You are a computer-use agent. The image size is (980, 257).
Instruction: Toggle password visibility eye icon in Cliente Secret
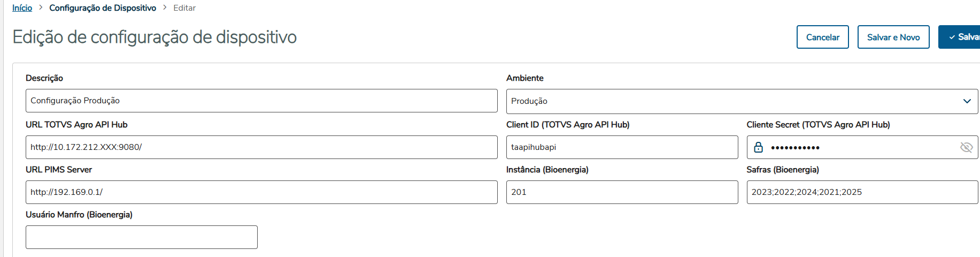966,147
